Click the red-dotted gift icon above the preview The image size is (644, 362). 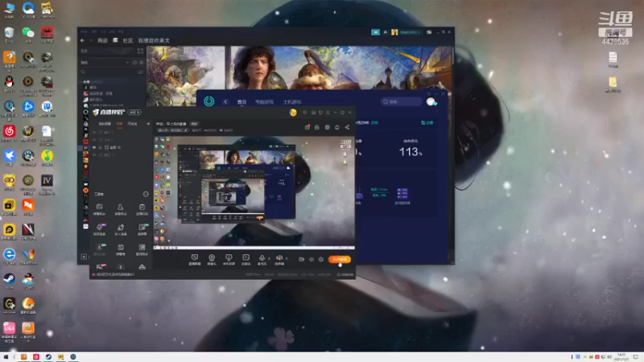(x=307, y=127)
